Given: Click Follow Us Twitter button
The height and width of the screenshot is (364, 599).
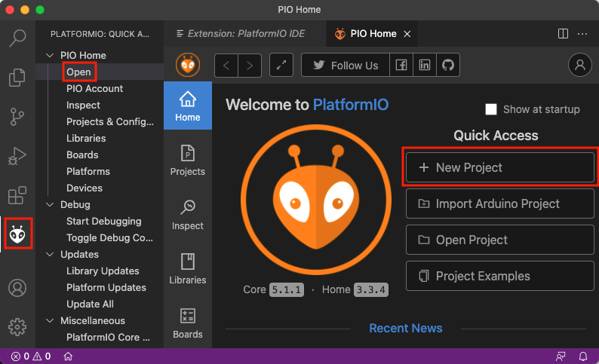Looking at the screenshot, I should click(346, 66).
